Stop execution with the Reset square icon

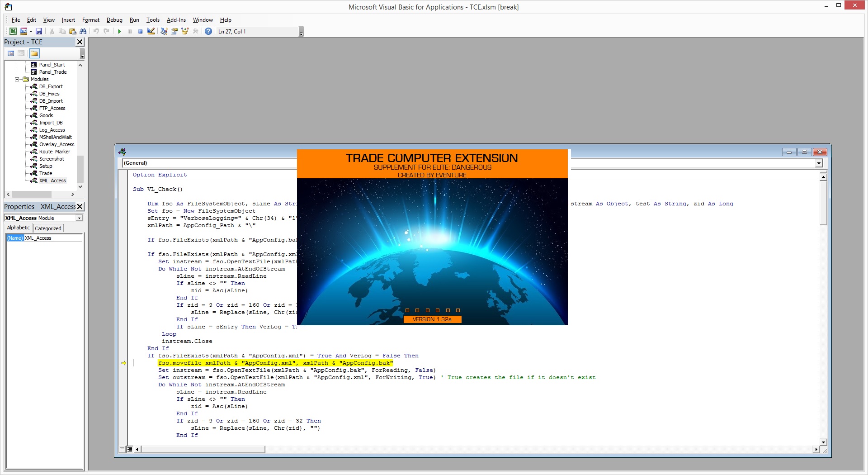pos(141,31)
